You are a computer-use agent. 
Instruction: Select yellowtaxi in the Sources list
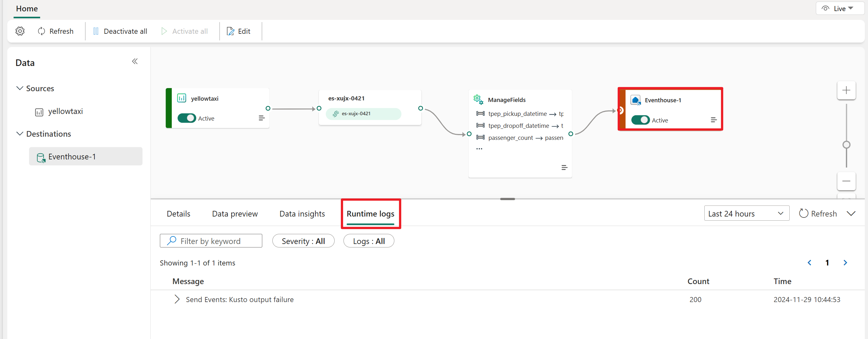pos(65,111)
